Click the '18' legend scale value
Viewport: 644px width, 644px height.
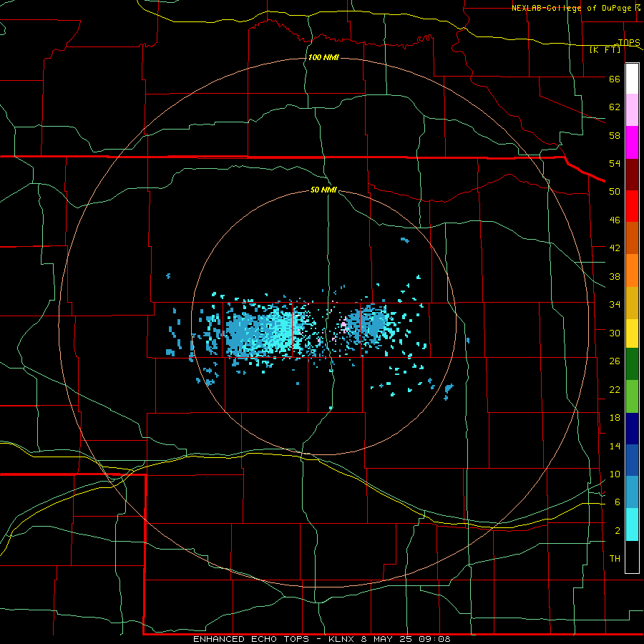point(615,418)
